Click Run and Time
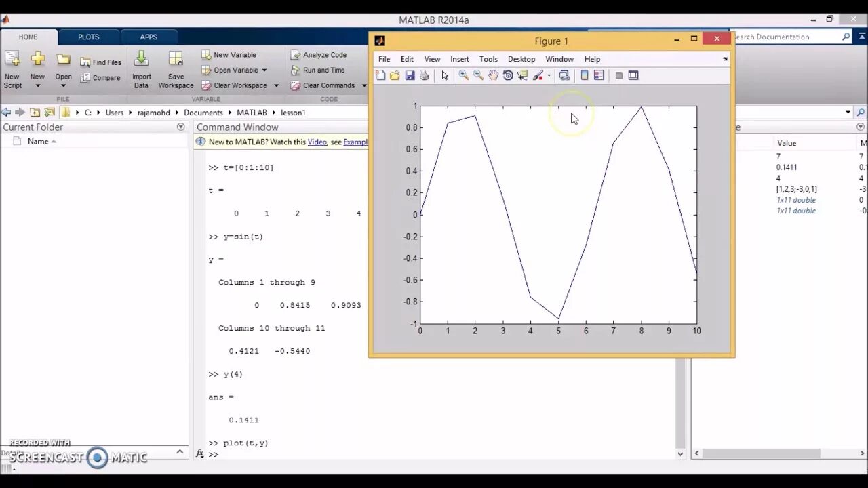868x488 pixels. 317,70
